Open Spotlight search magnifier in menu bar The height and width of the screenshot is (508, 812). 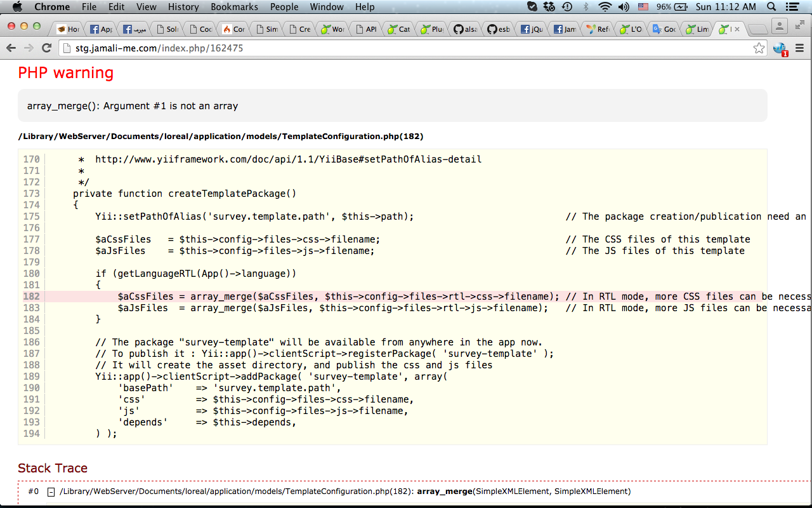click(x=772, y=7)
